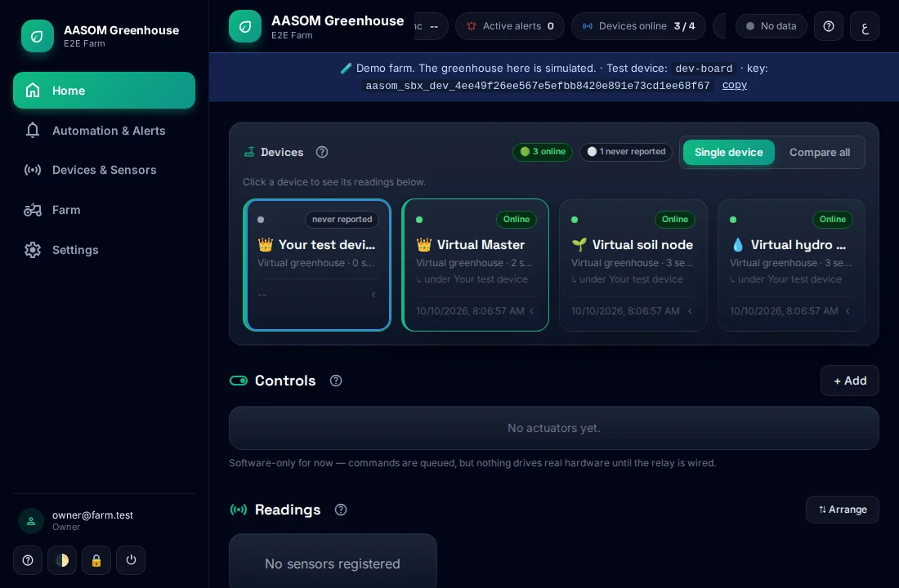
Task: Open help icon next to Devices heading
Action: tap(322, 152)
